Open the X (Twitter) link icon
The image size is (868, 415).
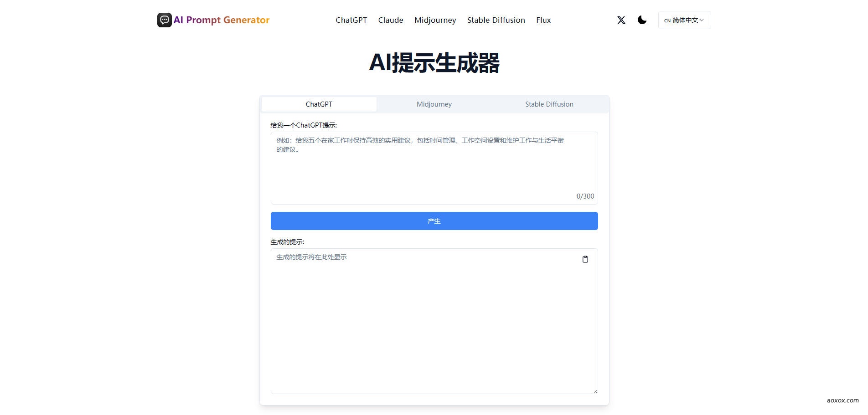(x=621, y=20)
